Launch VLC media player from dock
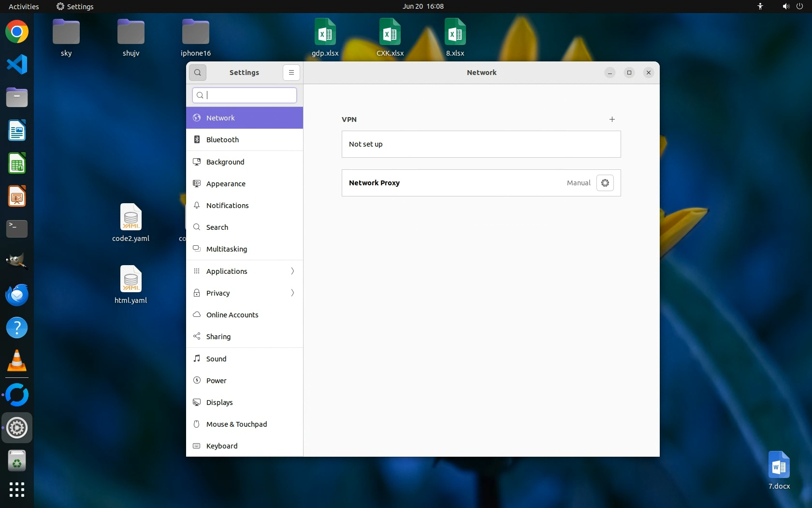Screen dimensions: 812x508 click(x=17, y=361)
